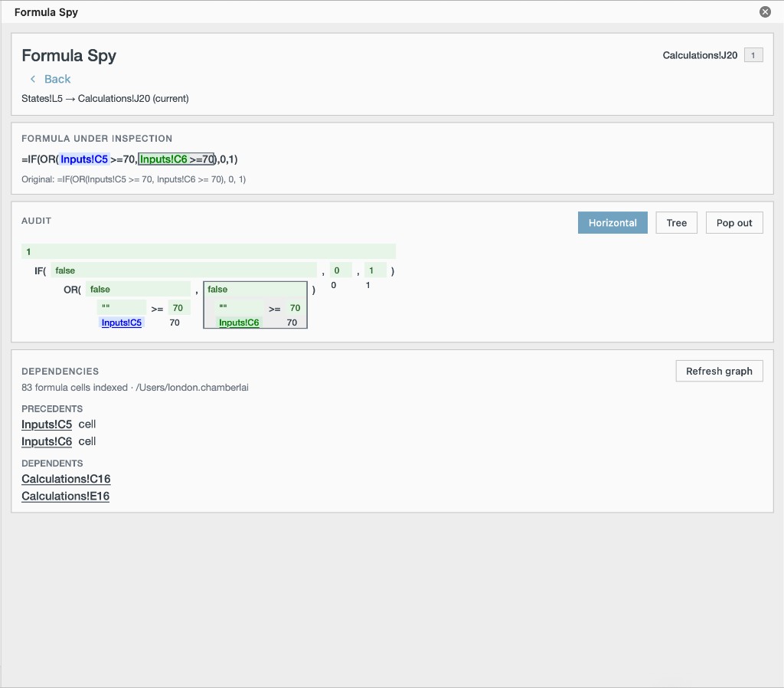Screen dimensions: 784x688
Task: Open precedent Inputs!C5 link
Action: pos(47,424)
